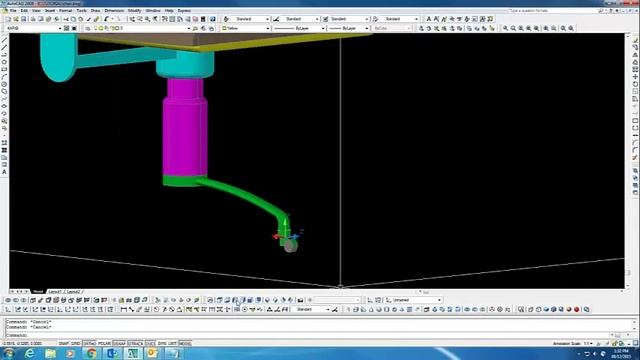Click the Create Camera icon

click(300, 300)
